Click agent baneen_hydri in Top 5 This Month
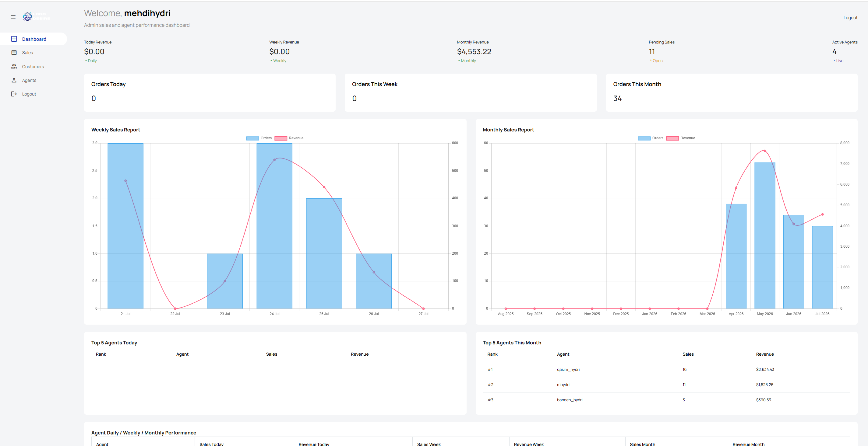 pos(570,400)
